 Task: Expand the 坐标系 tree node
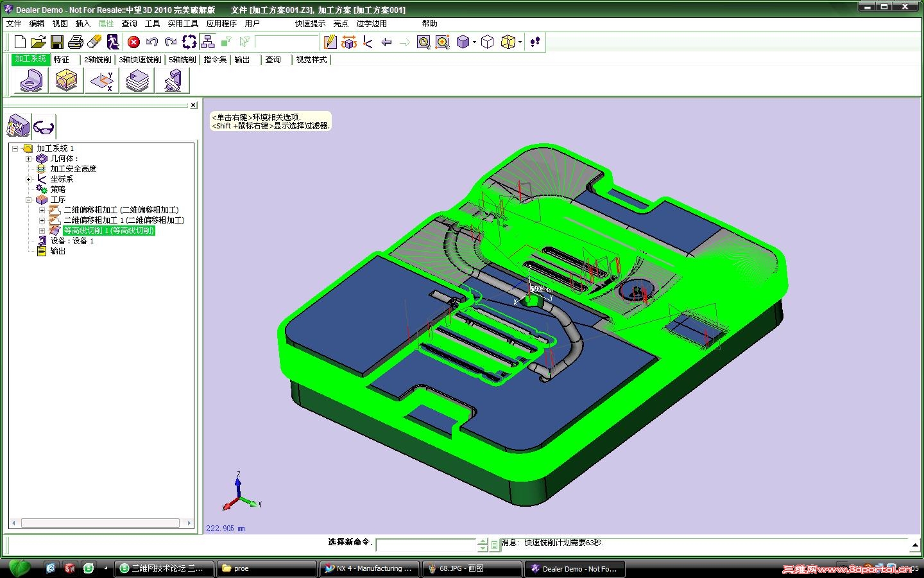(28, 179)
